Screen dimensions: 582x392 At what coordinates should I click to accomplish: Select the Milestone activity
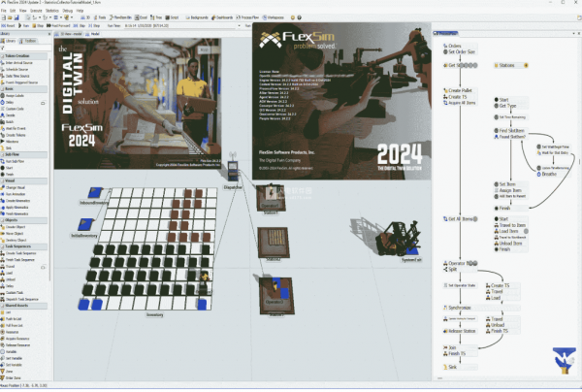(12, 142)
